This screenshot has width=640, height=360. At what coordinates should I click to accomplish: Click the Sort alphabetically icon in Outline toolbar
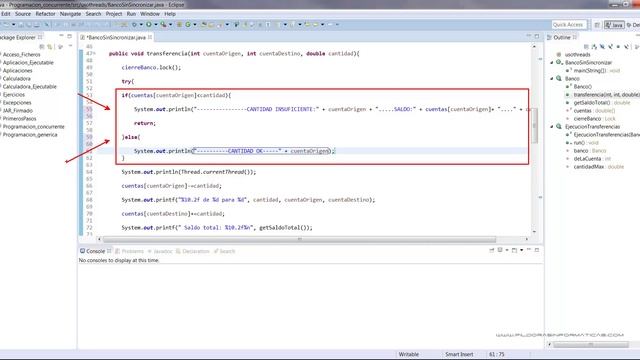tap(594, 47)
